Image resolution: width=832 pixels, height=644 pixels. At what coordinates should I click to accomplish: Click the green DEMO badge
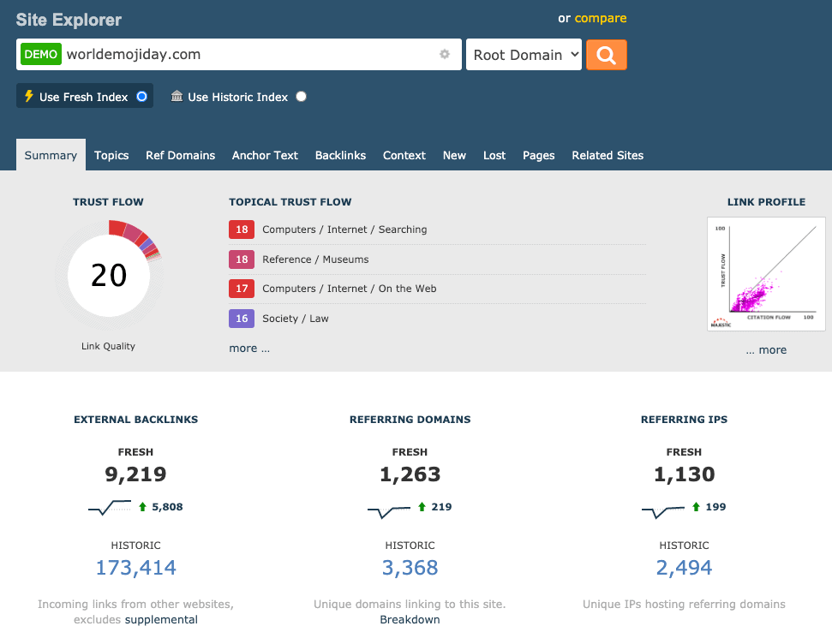click(x=41, y=54)
